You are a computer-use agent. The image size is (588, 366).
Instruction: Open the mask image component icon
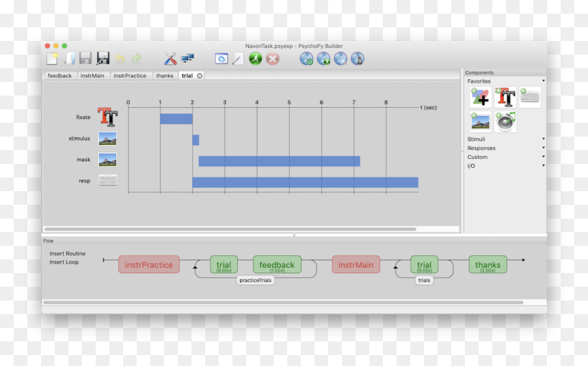point(107,160)
